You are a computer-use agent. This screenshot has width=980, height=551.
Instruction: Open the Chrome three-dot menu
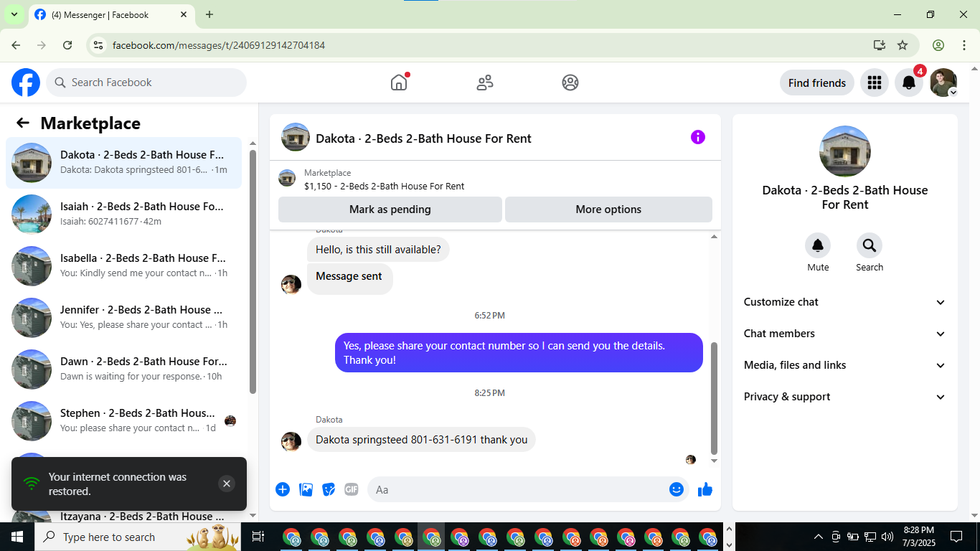963,45
